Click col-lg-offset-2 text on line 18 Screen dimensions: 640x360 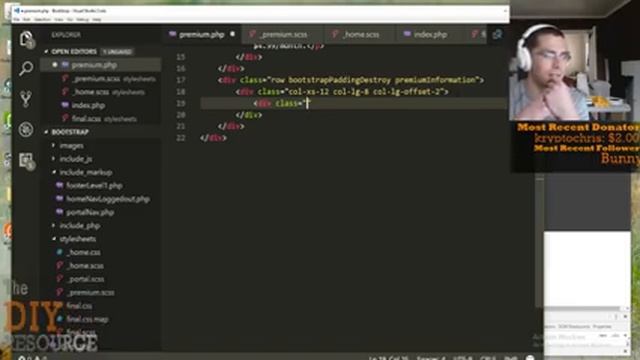[407, 92]
